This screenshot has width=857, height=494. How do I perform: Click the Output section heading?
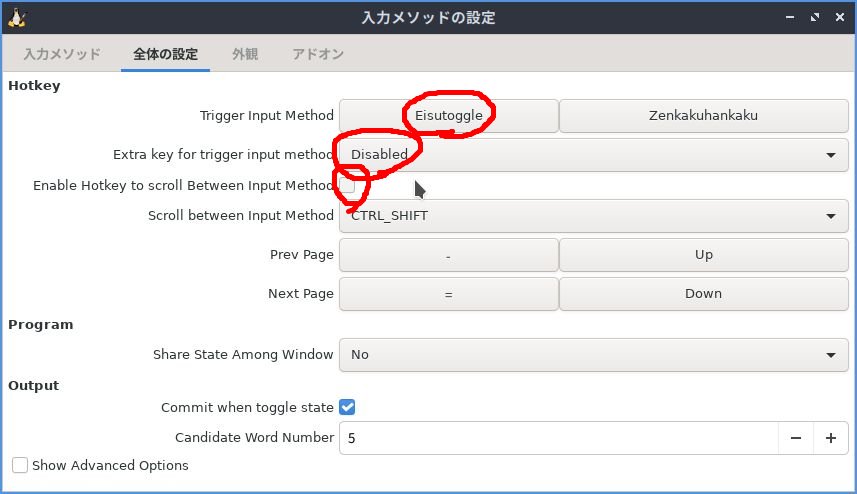[x=33, y=385]
